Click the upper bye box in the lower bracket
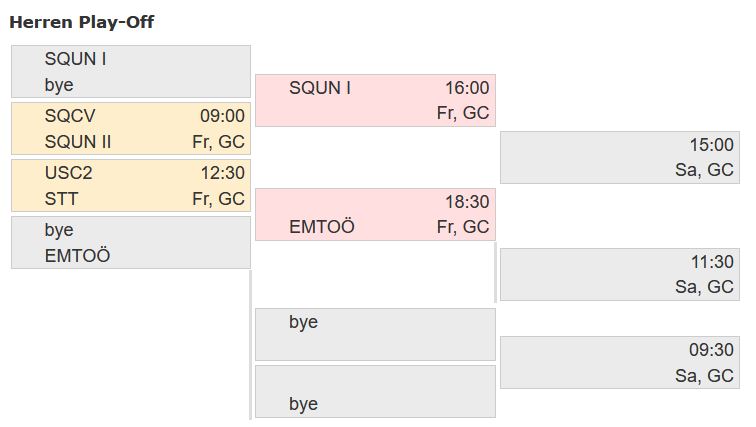 pyautogui.click(x=375, y=334)
